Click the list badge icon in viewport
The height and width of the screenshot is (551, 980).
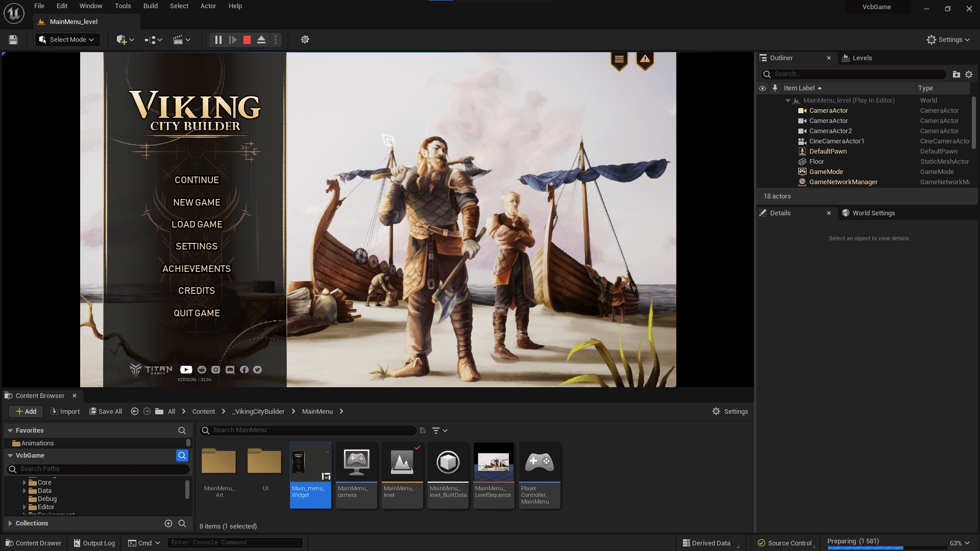point(619,61)
